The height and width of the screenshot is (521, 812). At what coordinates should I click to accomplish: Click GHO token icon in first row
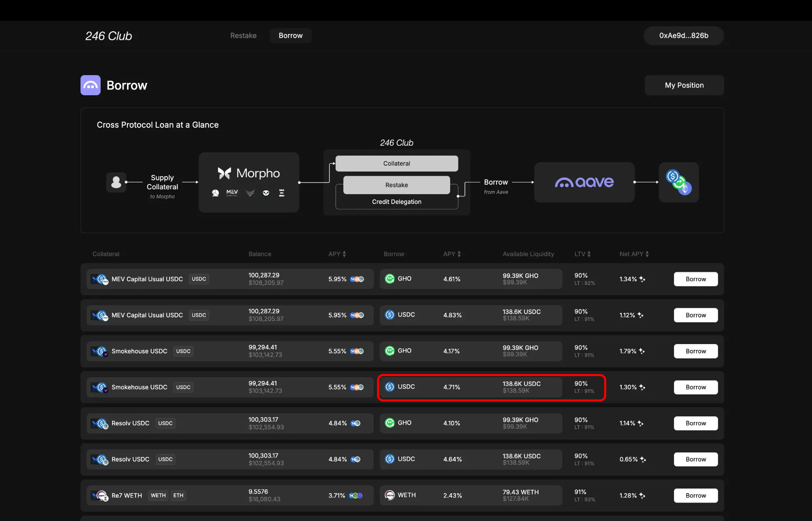coord(389,279)
